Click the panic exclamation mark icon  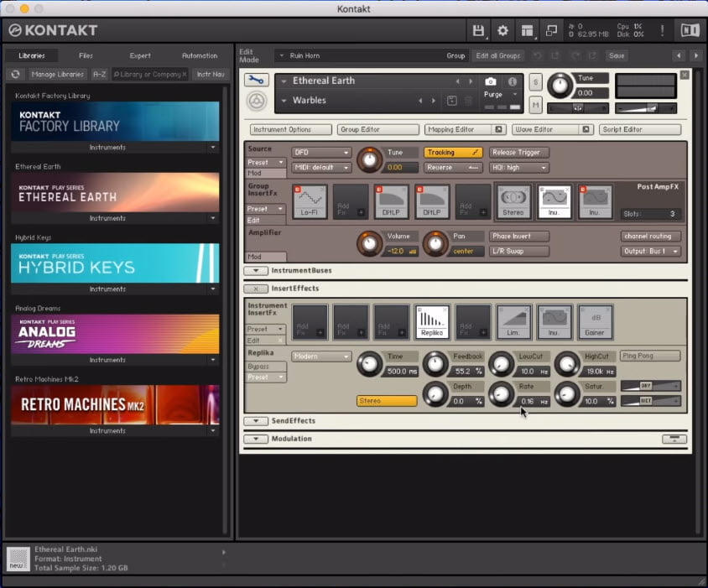(662, 30)
